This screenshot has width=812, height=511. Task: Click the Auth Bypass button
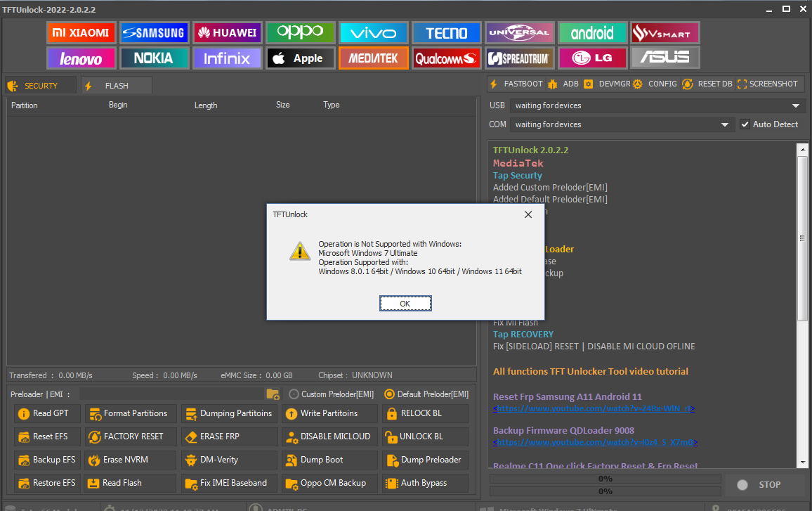[x=425, y=483]
